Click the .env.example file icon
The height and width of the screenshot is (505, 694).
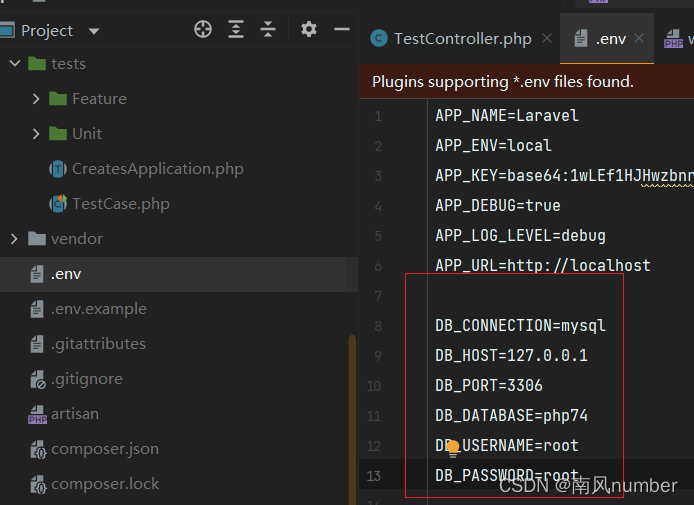point(37,309)
